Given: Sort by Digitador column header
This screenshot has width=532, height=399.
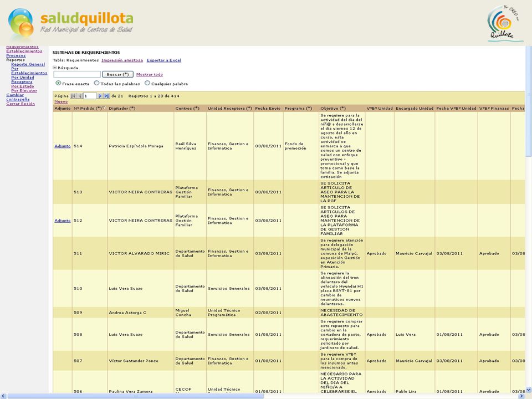Looking at the screenshot, I should pos(122,109).
